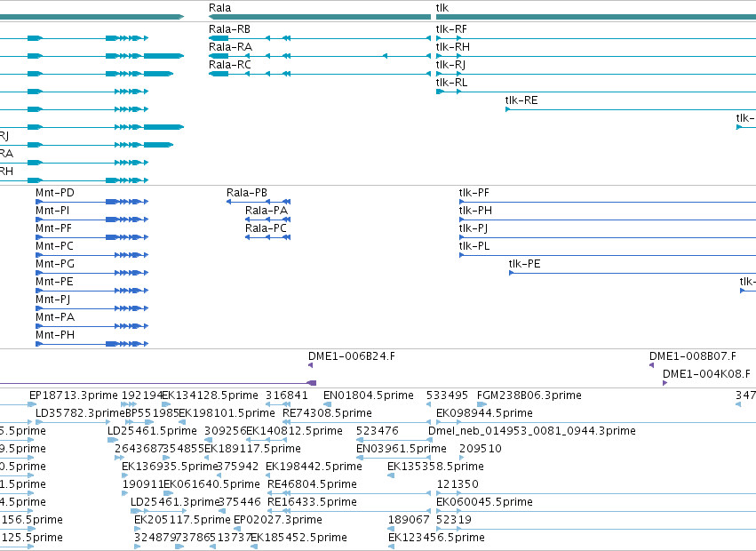
Task: Select the EN01804.5prime EST label
Action: [x=369, y=395]
